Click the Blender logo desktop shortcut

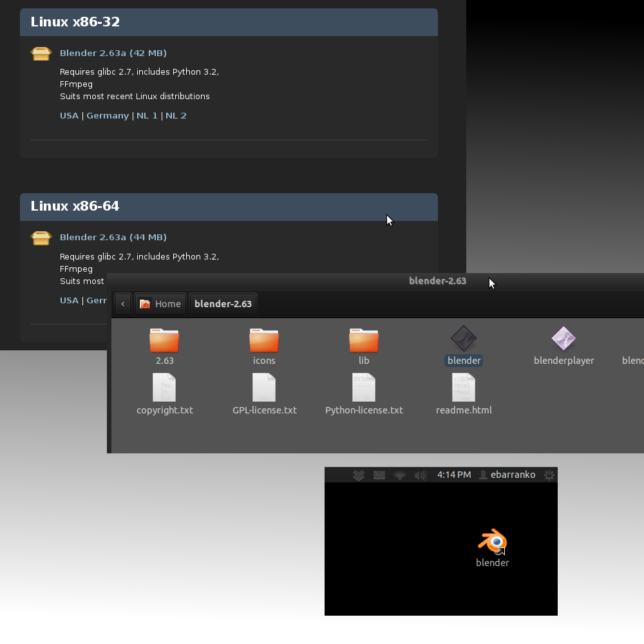pos(493,542)
